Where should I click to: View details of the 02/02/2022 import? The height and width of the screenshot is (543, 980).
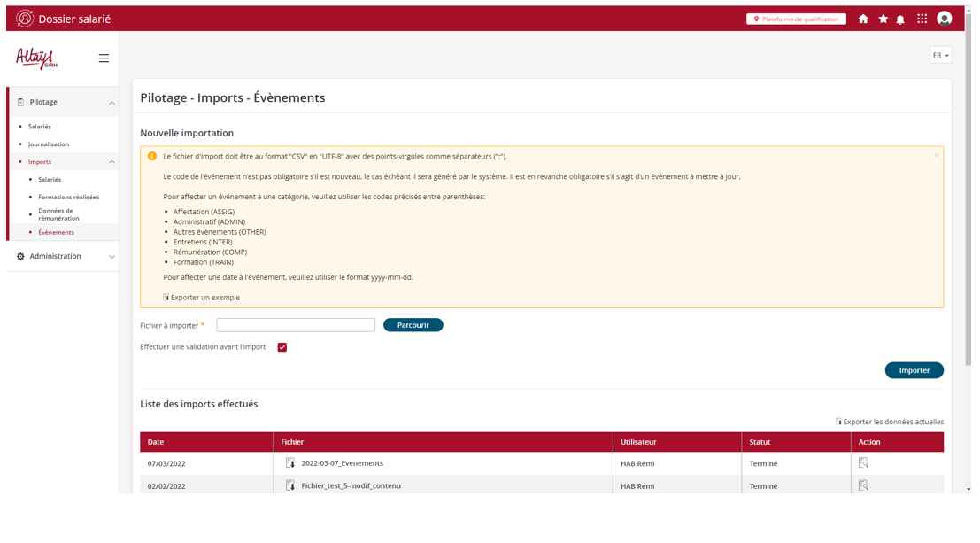863,485
